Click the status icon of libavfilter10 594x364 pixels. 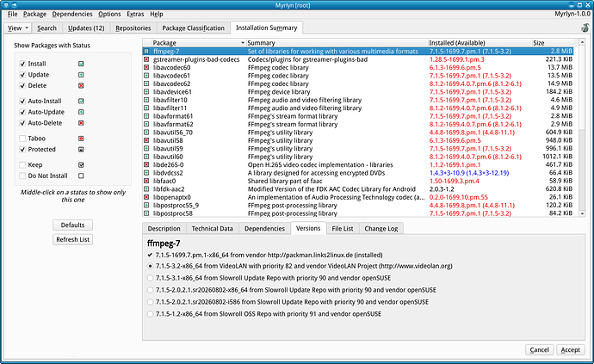[x=146, y=100]
